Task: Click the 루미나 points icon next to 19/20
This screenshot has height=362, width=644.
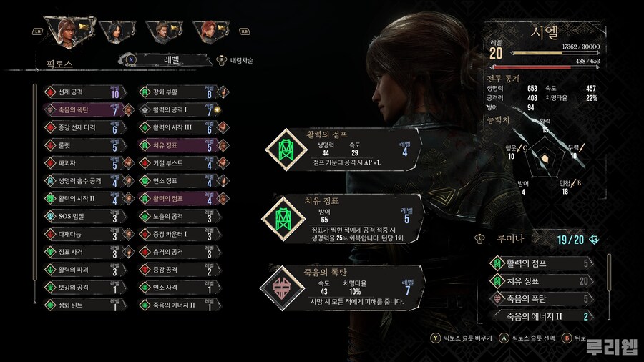Action: (x=594, y=239)
